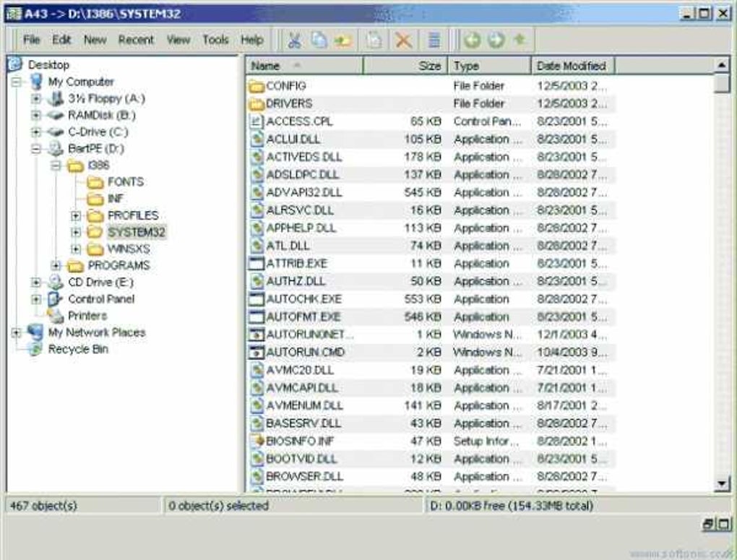Screen dimensions: 737x560
Task: Click the Printers icon in tree
Action: click(x=56, y=316)
